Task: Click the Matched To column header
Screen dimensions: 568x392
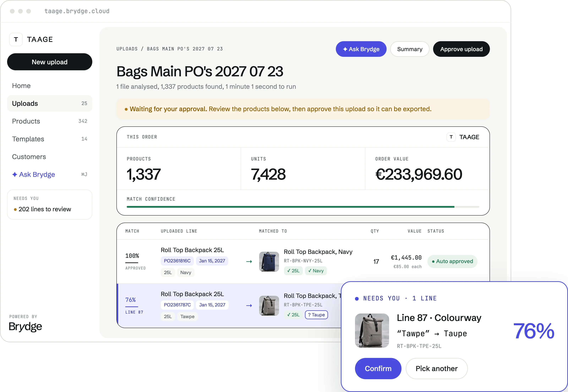Action: tap(273, 231)
